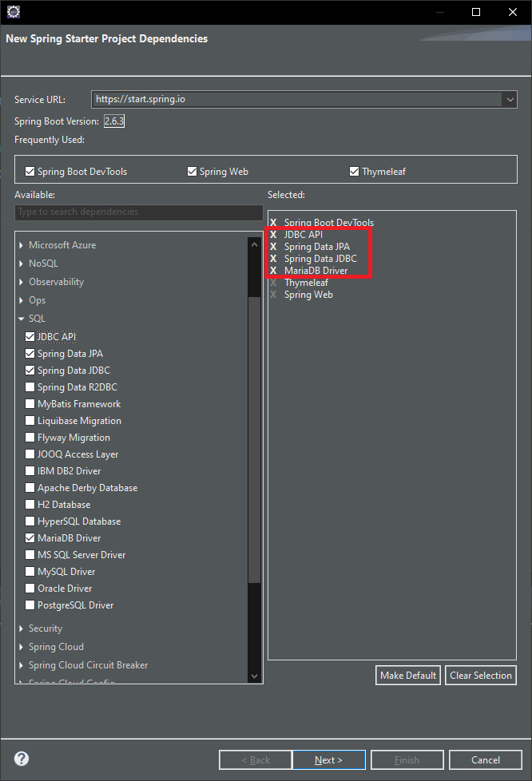Check the Apache Derby Database checkbox
This screenshot has height=781, width=532.
pyautogui.click(x=30, y=488)
